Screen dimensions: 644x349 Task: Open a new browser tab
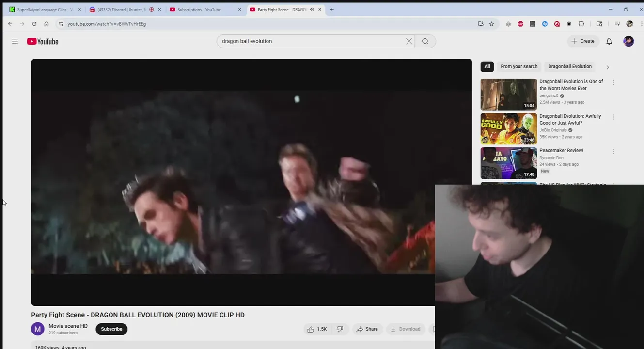(332, 9)
